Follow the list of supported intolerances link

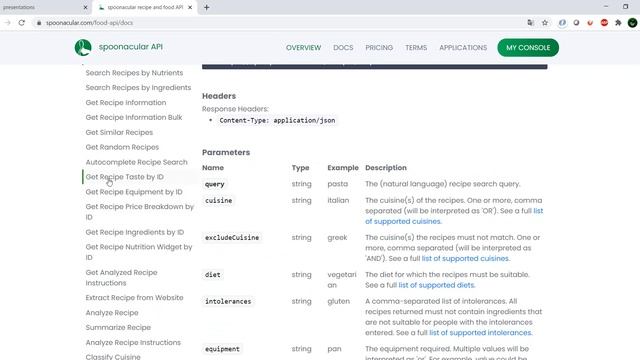pyautogui.click(x=480, y=333)
